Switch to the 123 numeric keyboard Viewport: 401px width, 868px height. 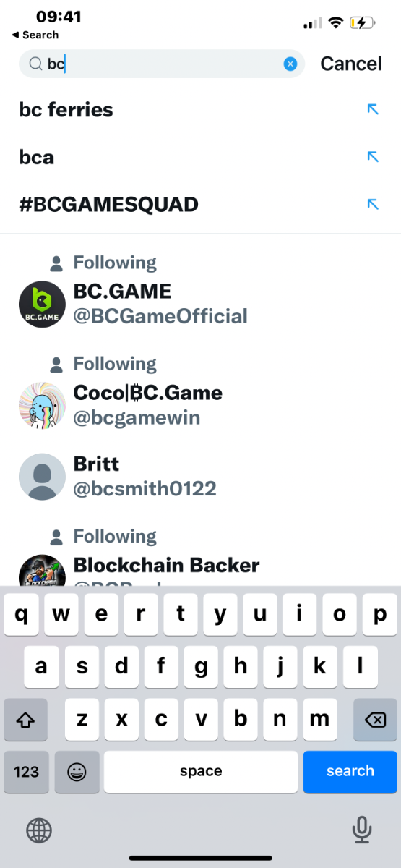[x=26, y=772]
